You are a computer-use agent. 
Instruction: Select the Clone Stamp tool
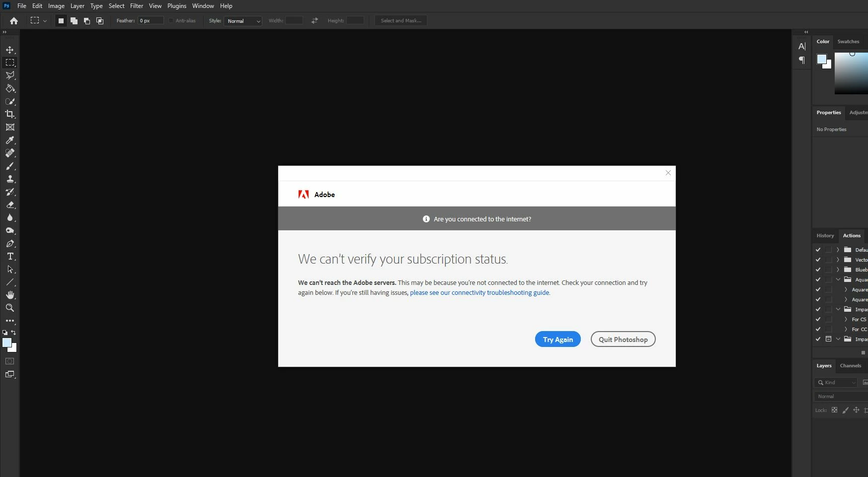click(x=10, y=179)
